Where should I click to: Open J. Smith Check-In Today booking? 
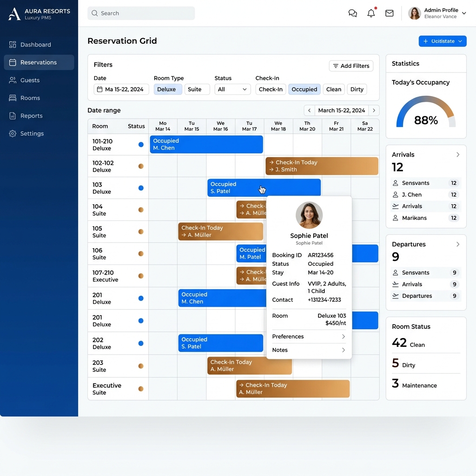[x=322, y=166]
